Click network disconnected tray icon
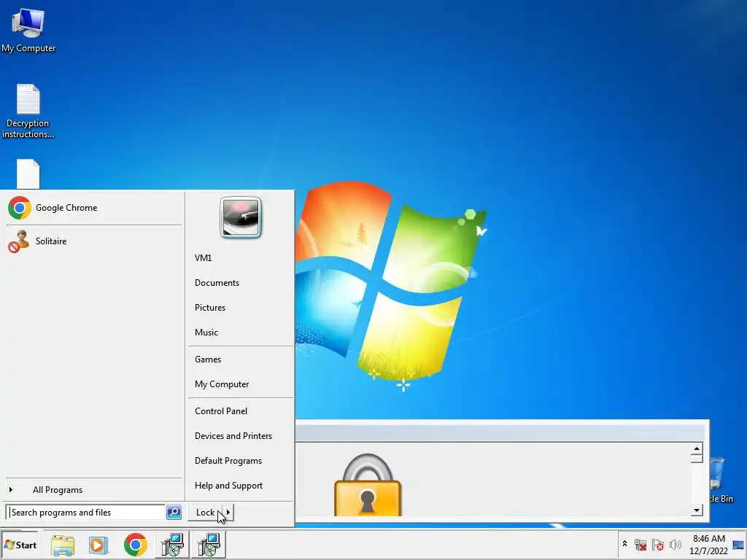 [x=640, y=545]
